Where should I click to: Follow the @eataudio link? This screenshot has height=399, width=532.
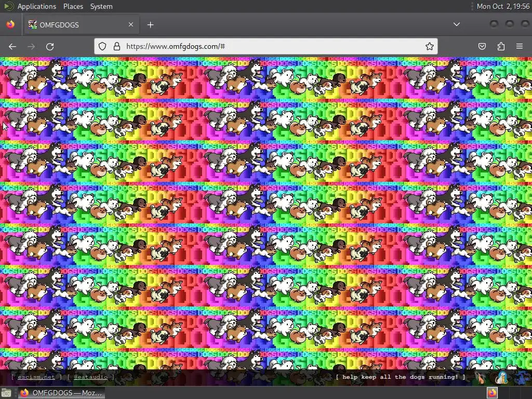pyautogui.click(x=90, y=377)
